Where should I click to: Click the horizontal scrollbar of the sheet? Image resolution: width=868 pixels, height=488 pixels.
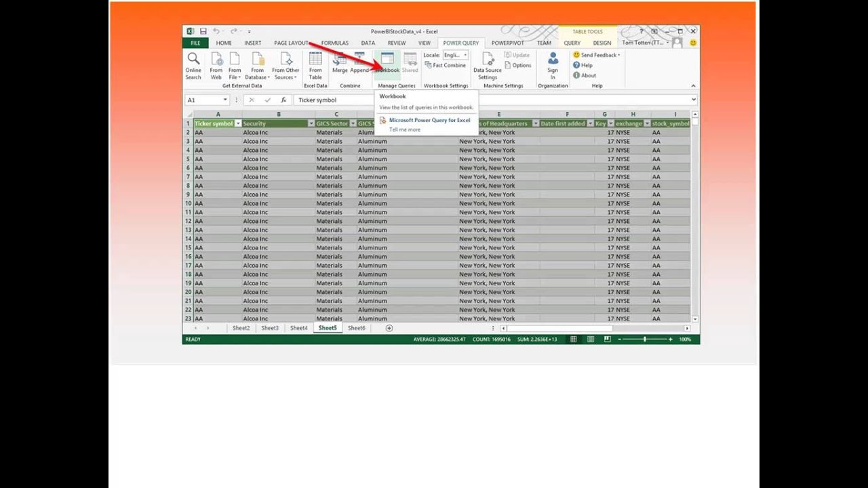[x=560, y=328]
